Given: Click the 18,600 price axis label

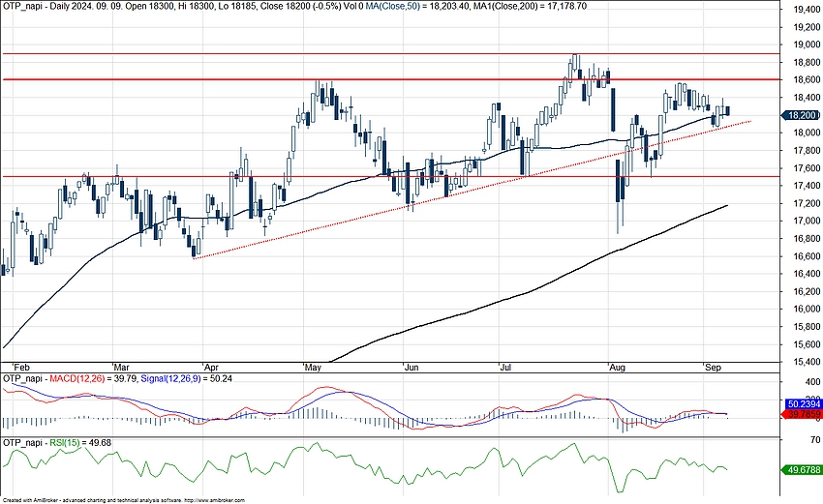Looking at the screenshot, I should click(x=808, y=79).
